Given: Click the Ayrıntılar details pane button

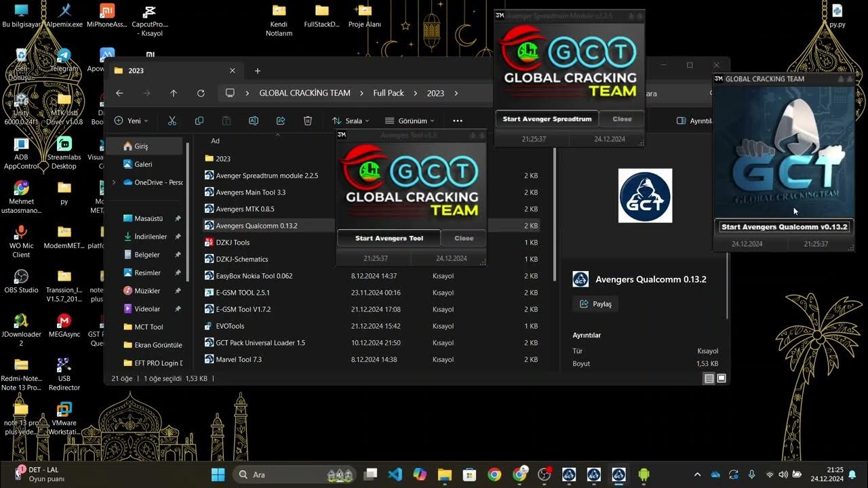Looking at the screenshot, I should click(x=694, y=121).
